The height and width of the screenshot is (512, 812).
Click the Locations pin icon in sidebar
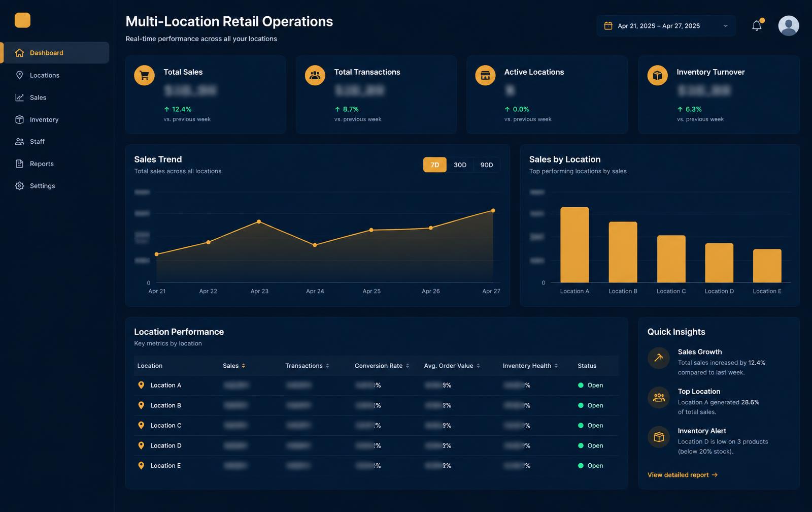19,75
